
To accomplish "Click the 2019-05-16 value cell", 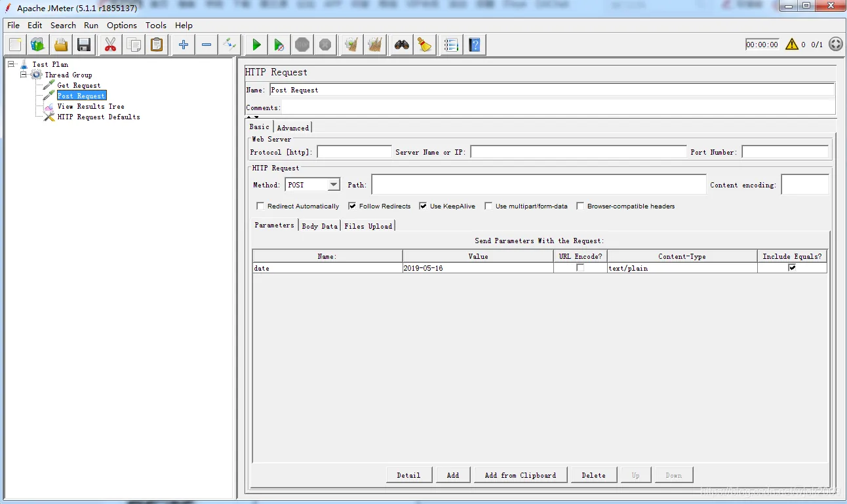I will click(x=478, y=268).
